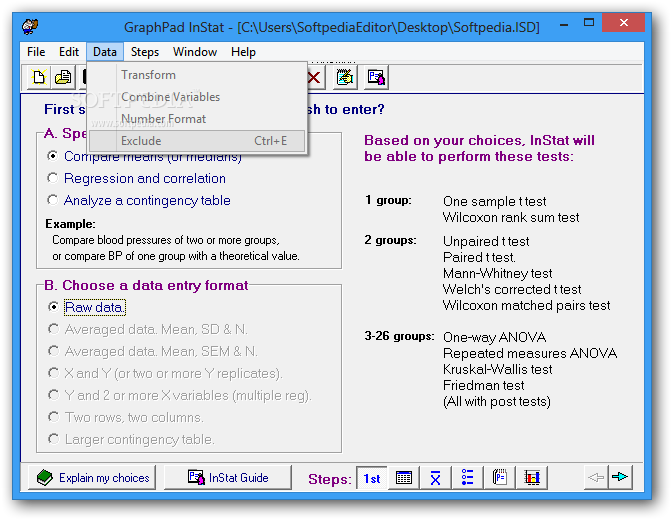Close the open Data menu
Viewport: 672px width, 520px height.
[105, 52]
